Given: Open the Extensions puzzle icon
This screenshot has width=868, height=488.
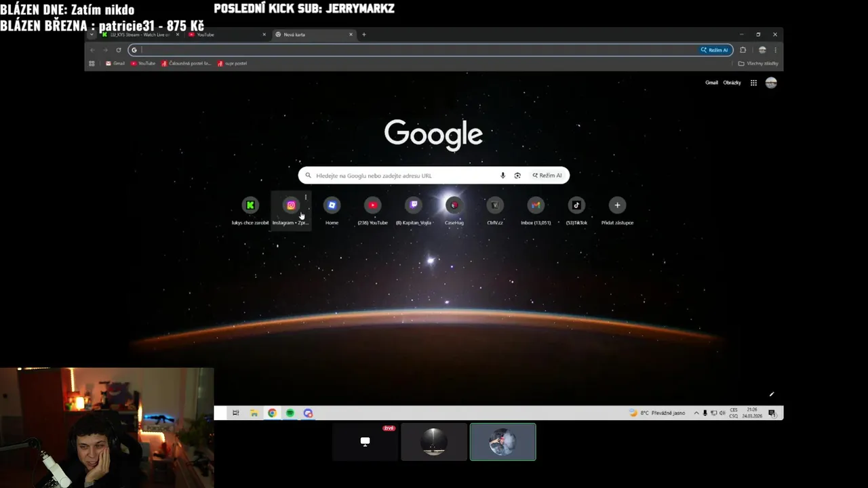Looking at the screenshot, I should 743,50.
